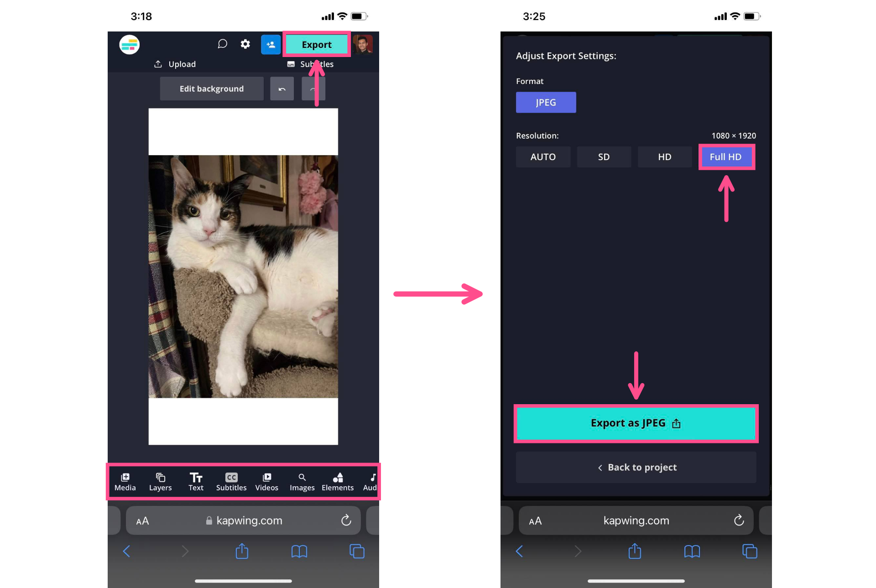Click Export as JPEG button
This screenshot has height=588, width=876.
pyautogui.click(x=636, y=422)
